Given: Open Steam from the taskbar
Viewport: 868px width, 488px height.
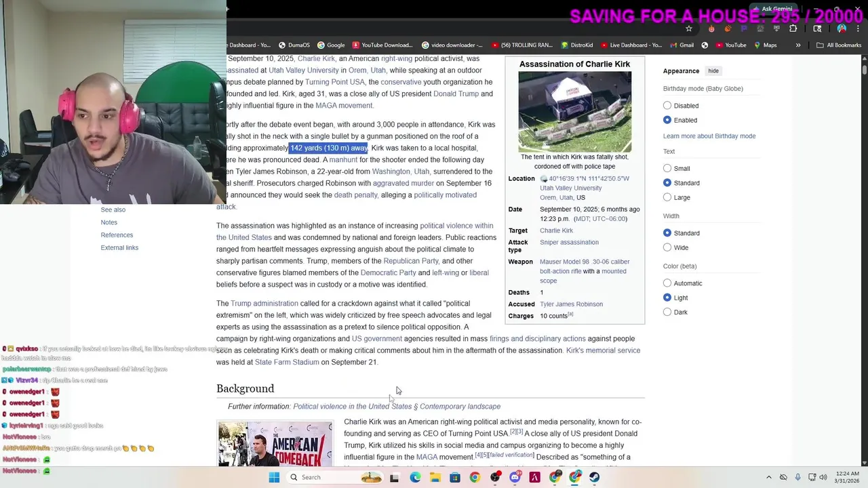Looking at the screenshot, I should (x=594, y=477).
